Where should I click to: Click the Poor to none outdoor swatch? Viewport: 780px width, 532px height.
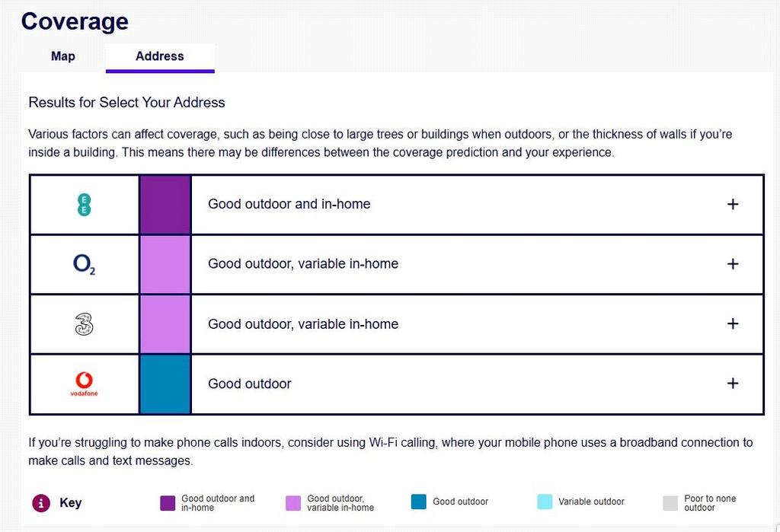click(670, 503)
